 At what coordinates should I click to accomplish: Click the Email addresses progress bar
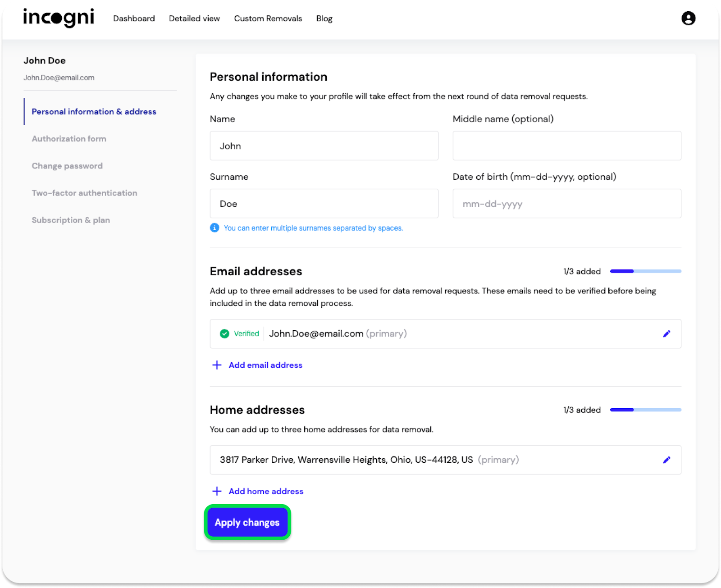[645, 271]
